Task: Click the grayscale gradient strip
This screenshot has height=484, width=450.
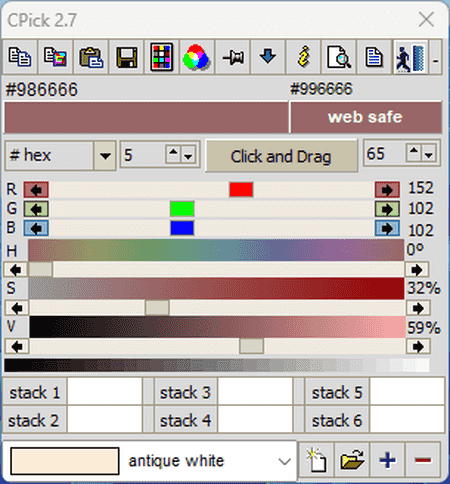Action: coord(217,365)
